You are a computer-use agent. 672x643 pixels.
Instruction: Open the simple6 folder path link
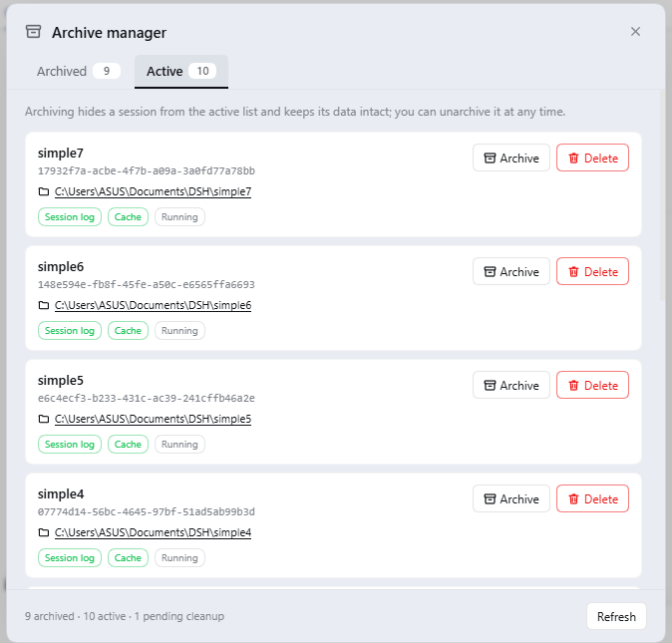[153, 305]
